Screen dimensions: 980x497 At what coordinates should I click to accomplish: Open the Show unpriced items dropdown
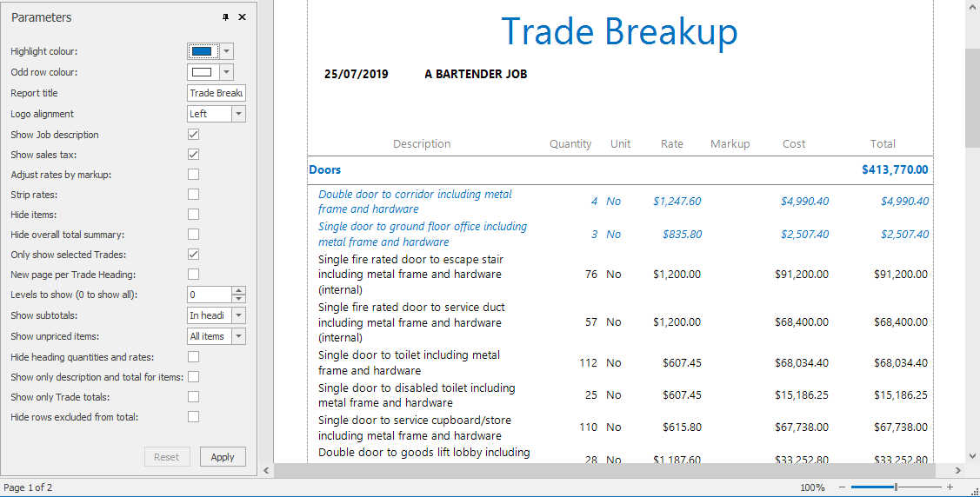tap(238, 336)
